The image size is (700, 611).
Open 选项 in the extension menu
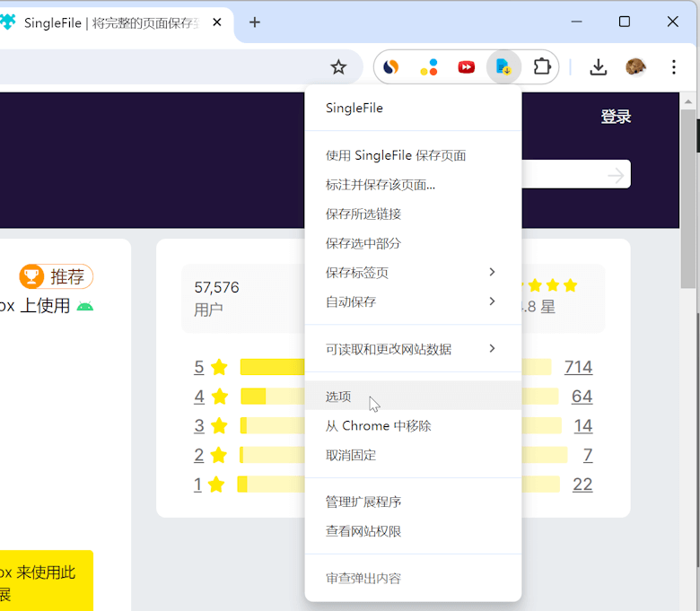[413, 397]
